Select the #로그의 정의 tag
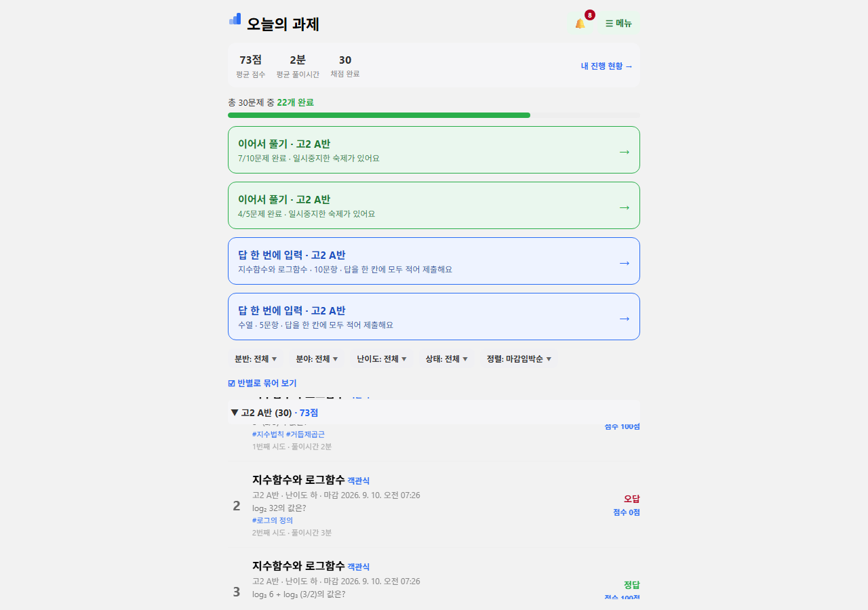868x610 pixels. click(273, 521)
